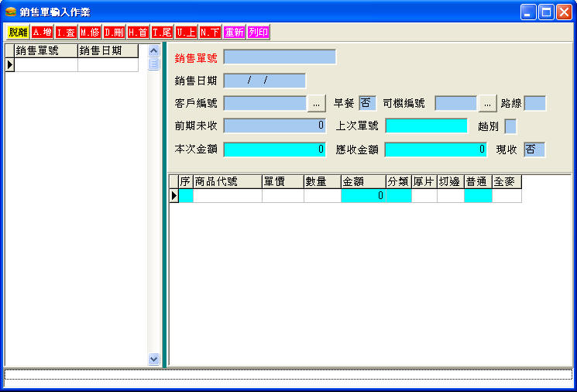Click the left list scroll up arrow
Viewport: 577px width, 392px height.
pyautogui.click(x=154, y=50)
